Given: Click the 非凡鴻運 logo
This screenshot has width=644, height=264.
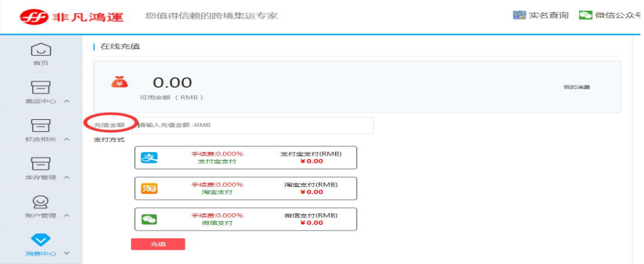Looking at the screenshot, I should click(71, 16).
